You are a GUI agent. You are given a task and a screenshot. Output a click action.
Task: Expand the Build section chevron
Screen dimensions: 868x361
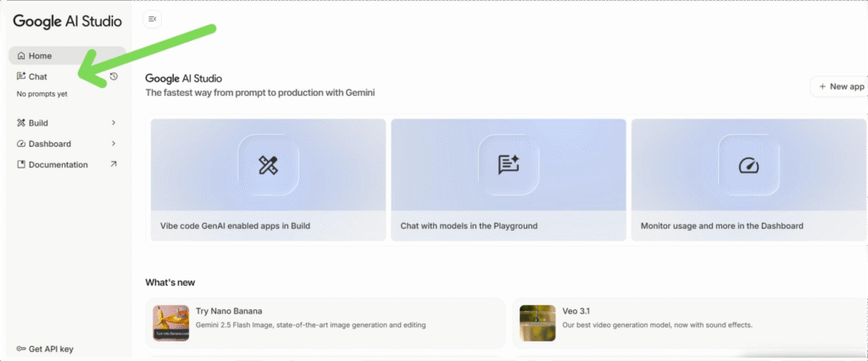point(114,123)
